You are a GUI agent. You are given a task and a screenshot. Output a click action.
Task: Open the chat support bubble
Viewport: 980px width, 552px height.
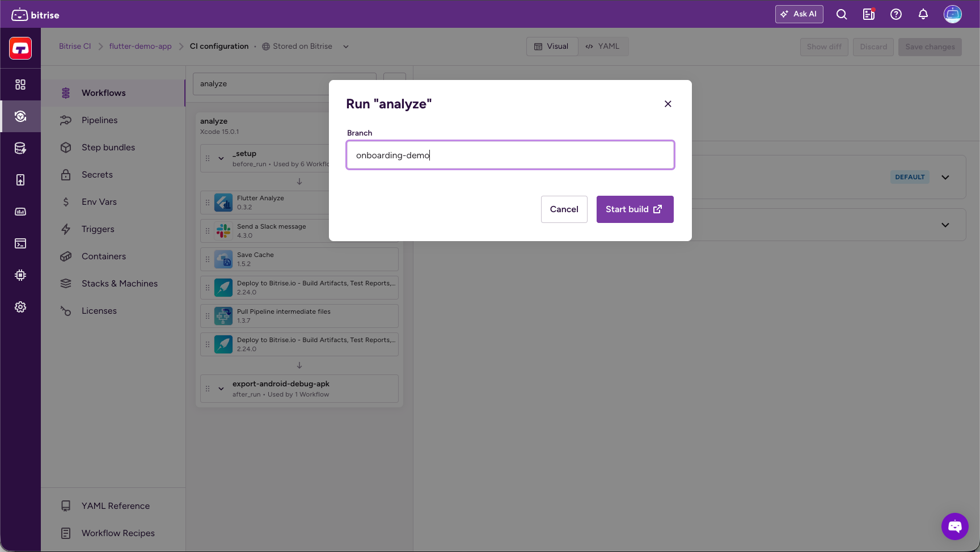(955, 526)
